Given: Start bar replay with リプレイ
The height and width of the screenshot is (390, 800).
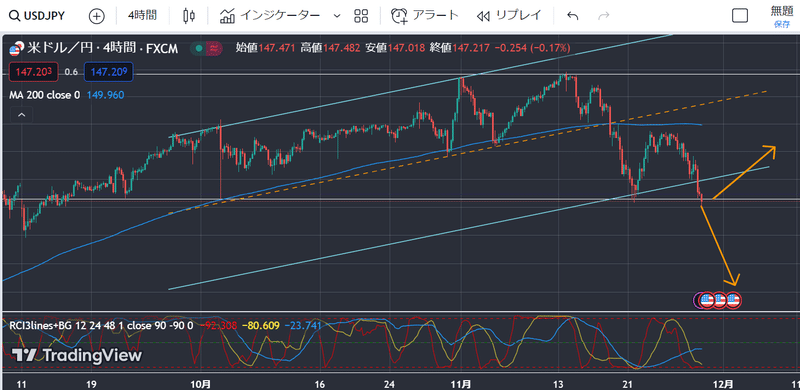Looking at the screenshot, I should [x=509, y=16].
